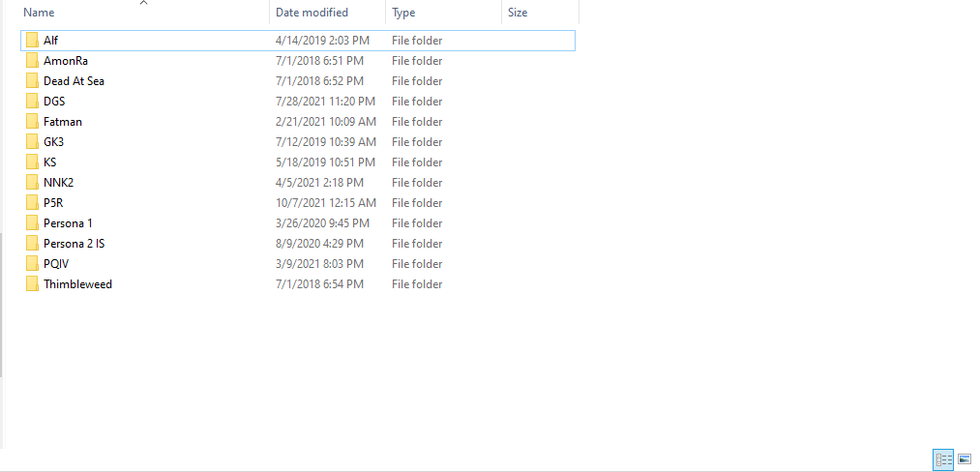
Task: Select the AmonRa folder icon
Action: pyautogui.click(x=33, y=61)
